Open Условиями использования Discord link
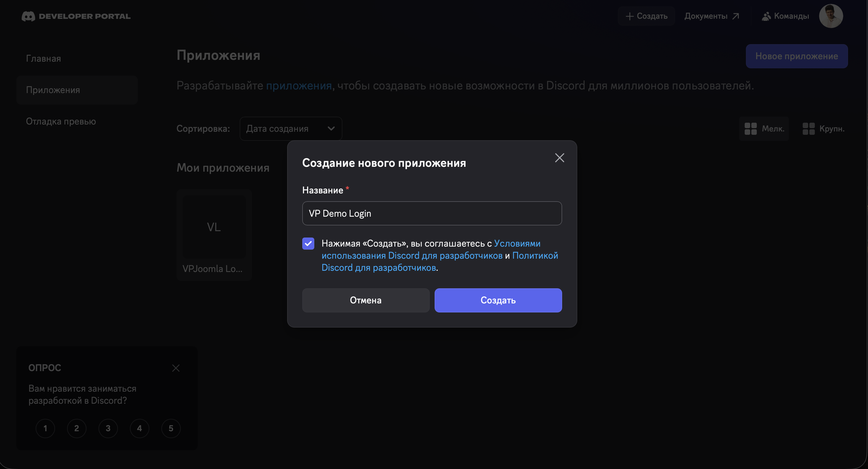Viewport: 868px width, 469px height. click(431, 249)
